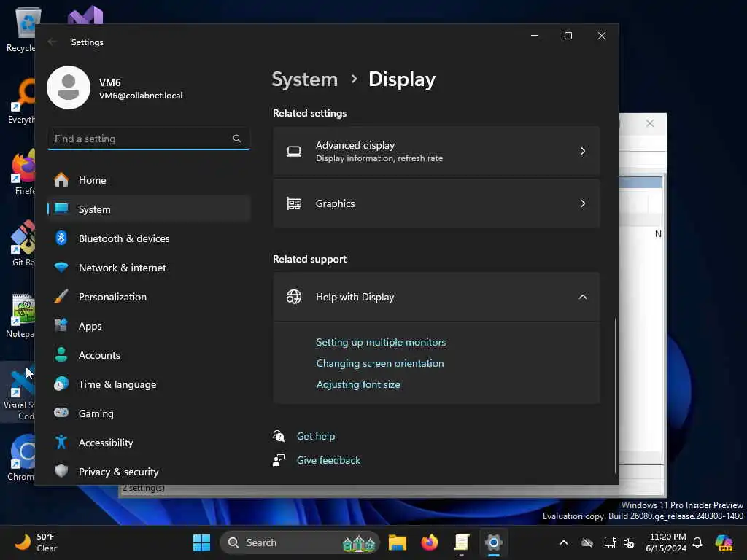Open Advanced display chevron arrow
The height and width of the screenshot is (560, 747).
coord(583,152)
